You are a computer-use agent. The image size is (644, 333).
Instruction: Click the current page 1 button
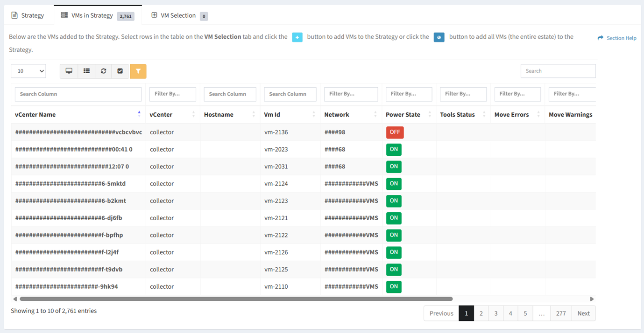click(x=466, y=313)
